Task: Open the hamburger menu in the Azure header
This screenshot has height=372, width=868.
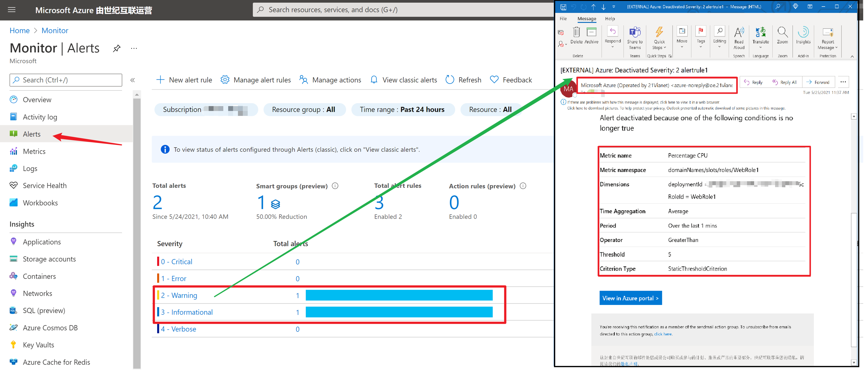Action: [12, 10]
